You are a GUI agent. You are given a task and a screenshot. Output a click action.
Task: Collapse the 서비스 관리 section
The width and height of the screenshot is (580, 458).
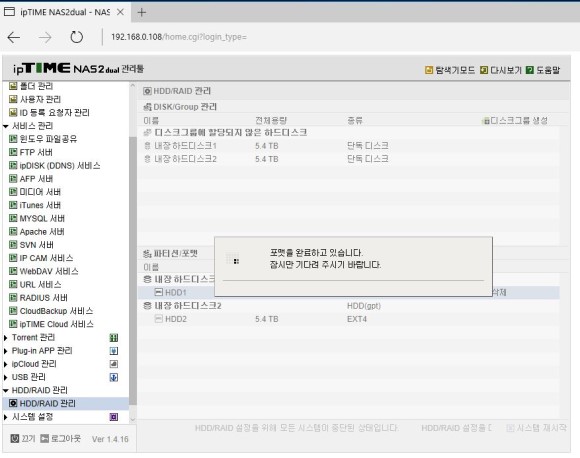[6, 126]
